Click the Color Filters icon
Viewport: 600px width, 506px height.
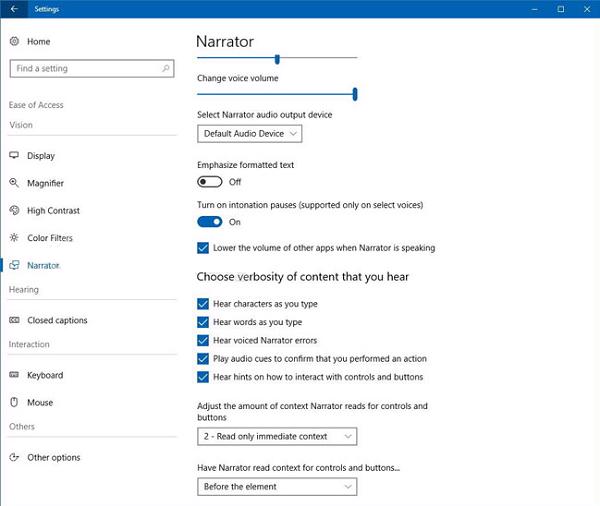tap(15, 238)
